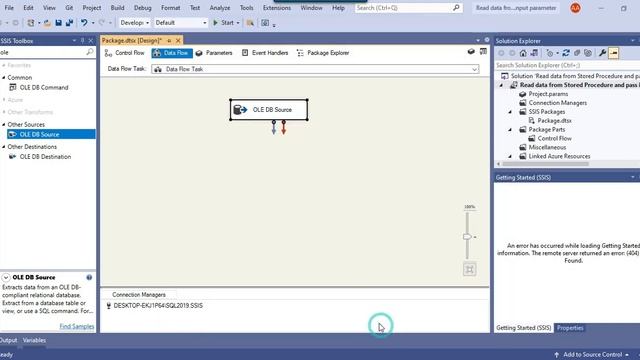Click the user account avatar icon

coord(575,8)
